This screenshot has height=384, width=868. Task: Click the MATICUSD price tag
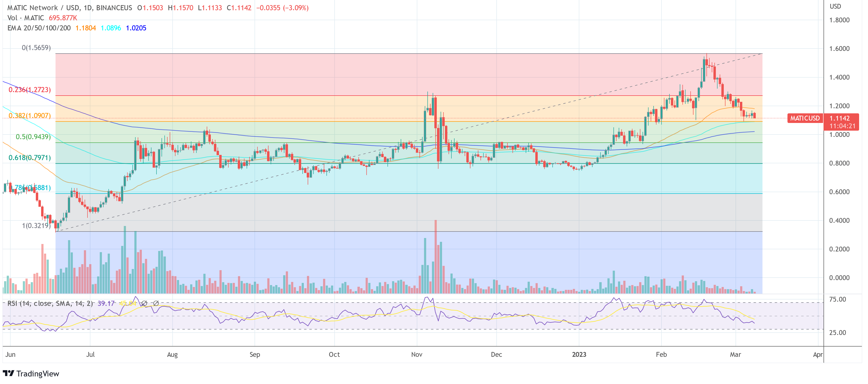point(805,118)
